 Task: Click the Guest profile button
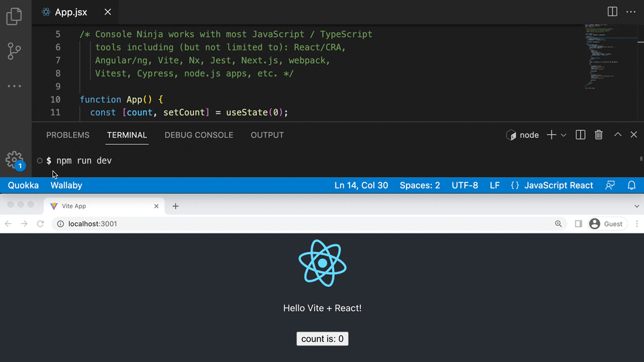(606, 224)
